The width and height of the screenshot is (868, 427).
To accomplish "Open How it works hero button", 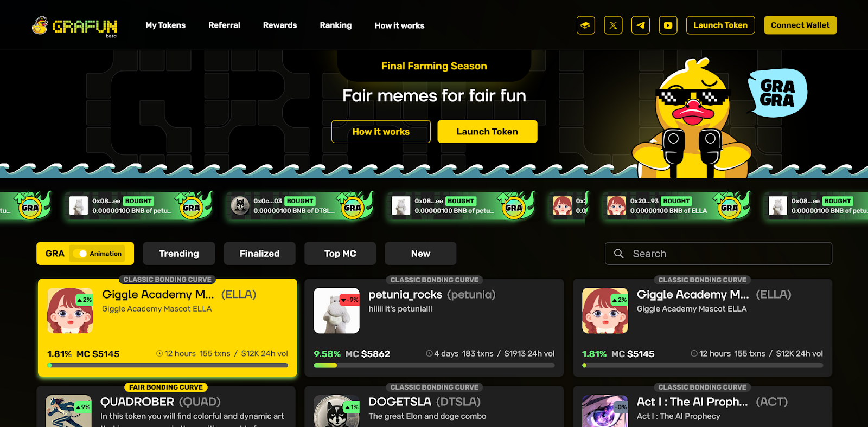I will (381, 132).
